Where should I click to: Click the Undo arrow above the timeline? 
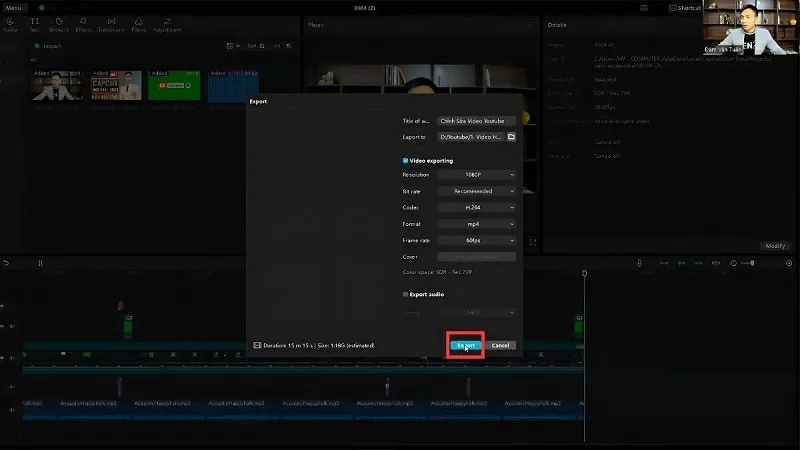(x=6, y=263)
